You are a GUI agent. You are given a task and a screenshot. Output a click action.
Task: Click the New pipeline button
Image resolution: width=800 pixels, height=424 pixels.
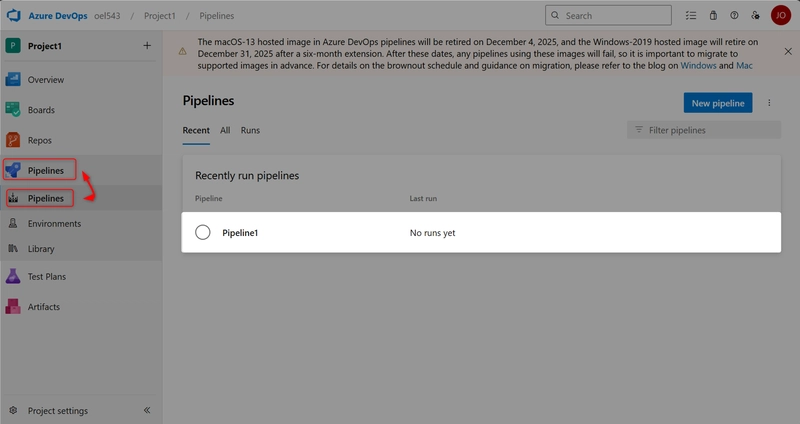click(x=718, y=103)
